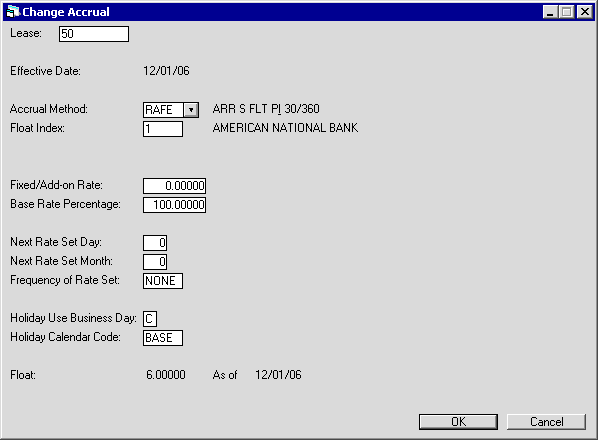
Task: Click the Next Rate Set Day field
Action: (155, 243)
